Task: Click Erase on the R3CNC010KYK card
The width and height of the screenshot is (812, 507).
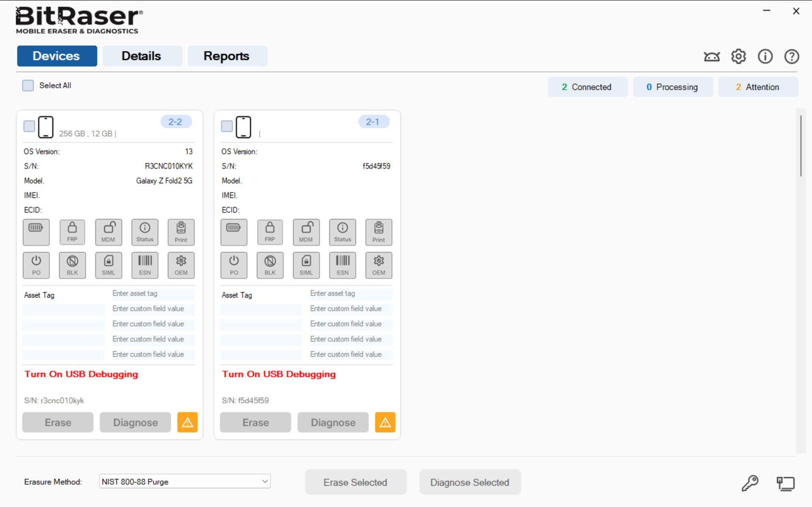Action: 58,422
